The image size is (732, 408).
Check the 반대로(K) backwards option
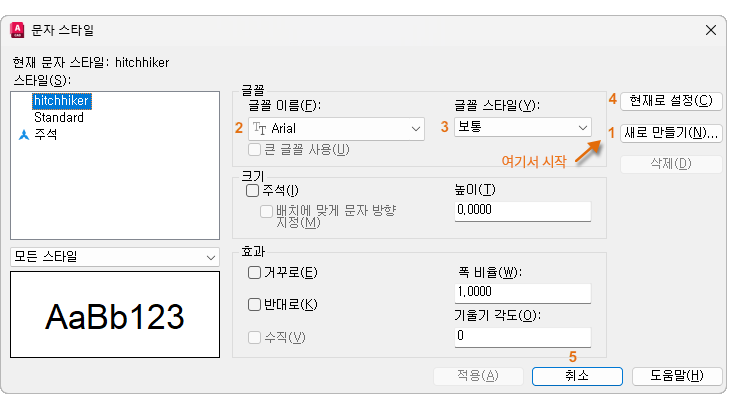[253, 304]
